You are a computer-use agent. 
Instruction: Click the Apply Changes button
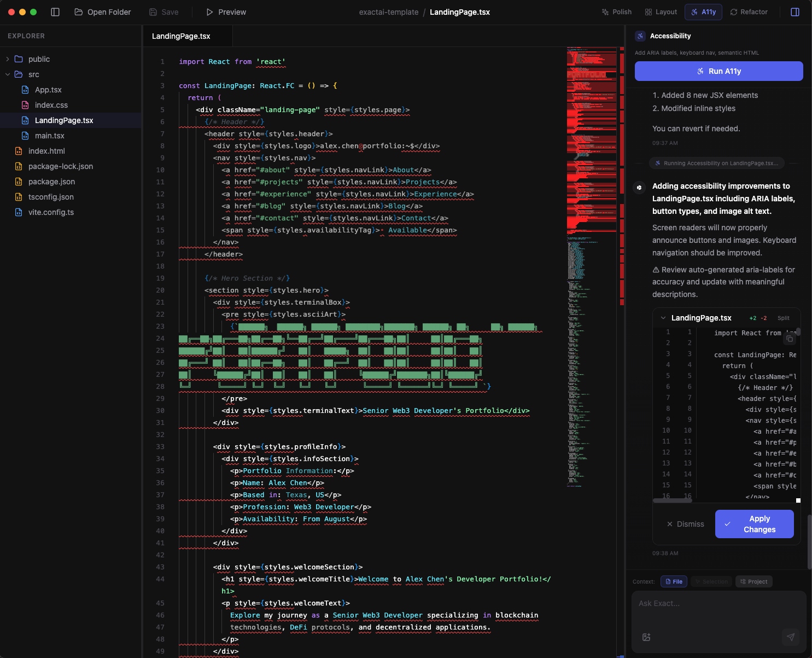[754, 524]
